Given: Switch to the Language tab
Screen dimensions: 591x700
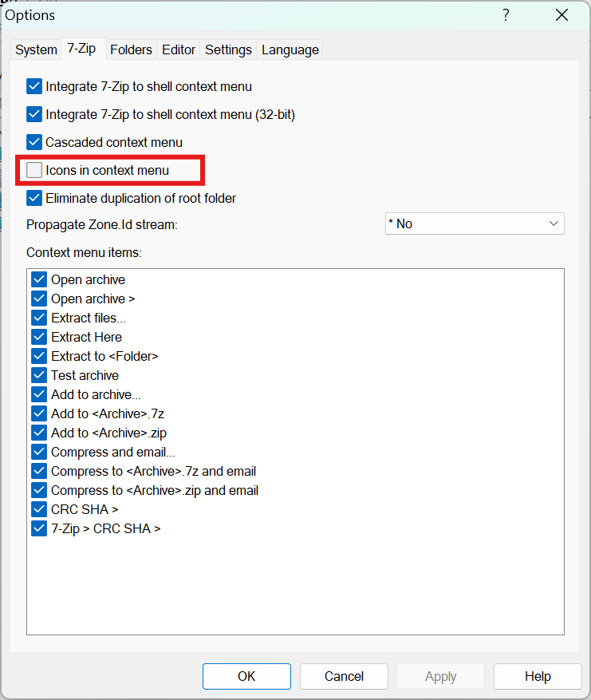Looking at the screenshot, I should coord(290,49).
